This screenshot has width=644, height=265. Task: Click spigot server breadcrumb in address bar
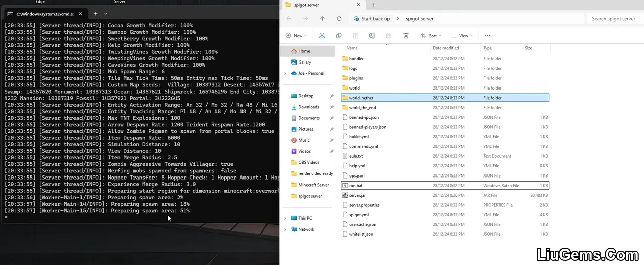419,19
